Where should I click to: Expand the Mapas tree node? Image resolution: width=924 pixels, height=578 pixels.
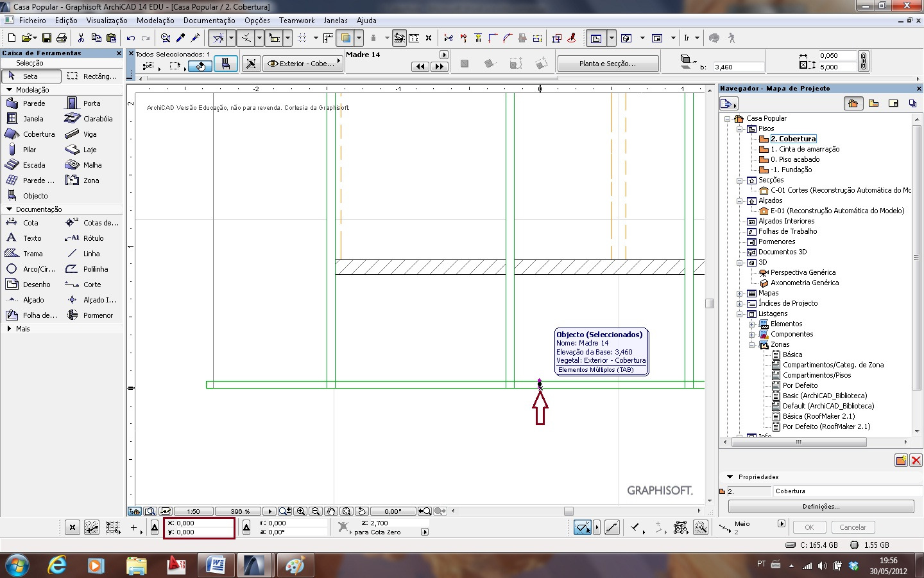tap(739, 293)
